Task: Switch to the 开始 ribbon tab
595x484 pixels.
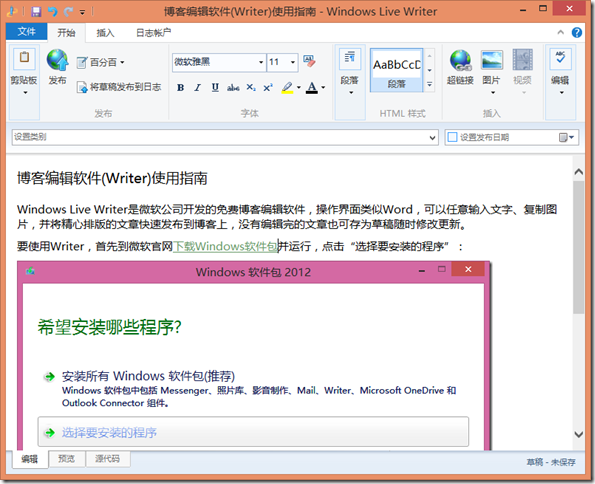Action: click(66, 33)
